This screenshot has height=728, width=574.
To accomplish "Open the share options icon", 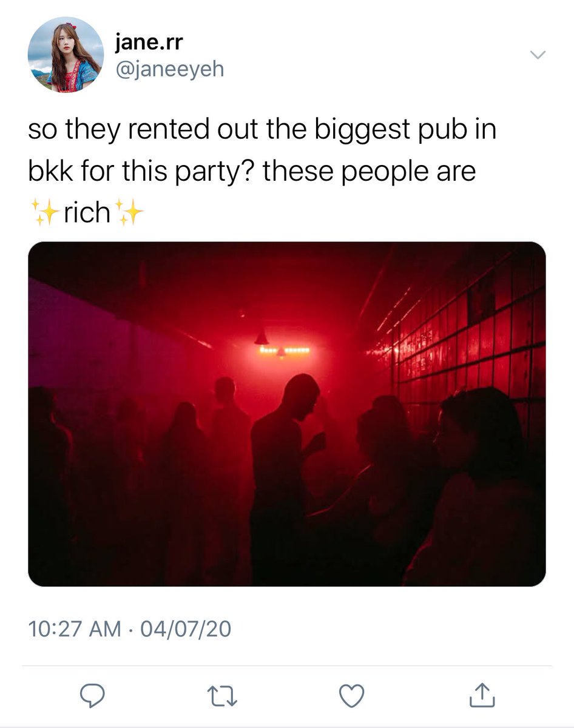I will 482,695.
